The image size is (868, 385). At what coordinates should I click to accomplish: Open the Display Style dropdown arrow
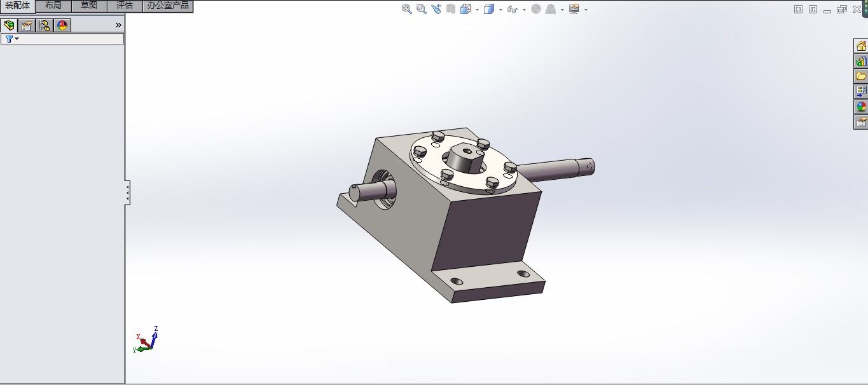(500, 9)
